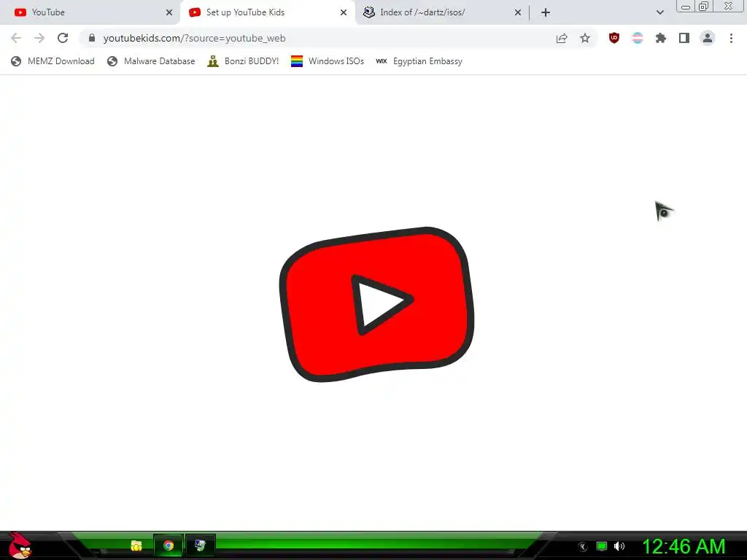Open the Bonzi BUDDY! bookmark
747x560 pixels.
[x=243, y=61]
